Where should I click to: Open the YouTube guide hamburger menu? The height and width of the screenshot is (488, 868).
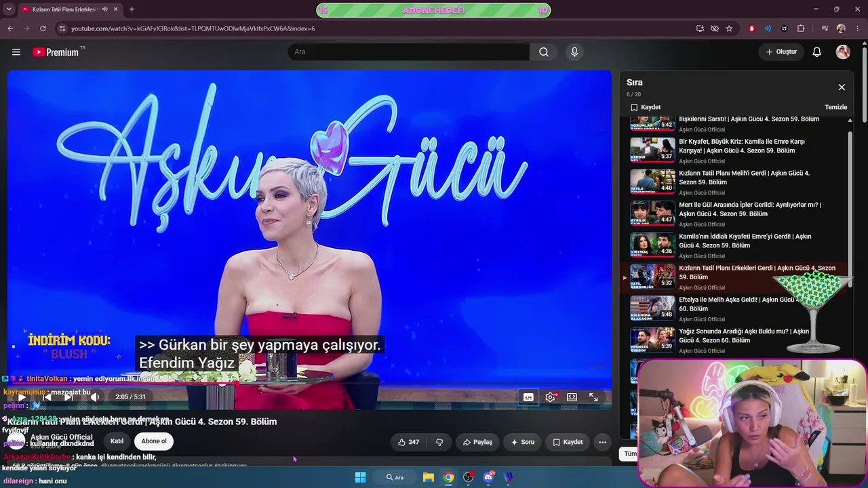tap(16, 52)
